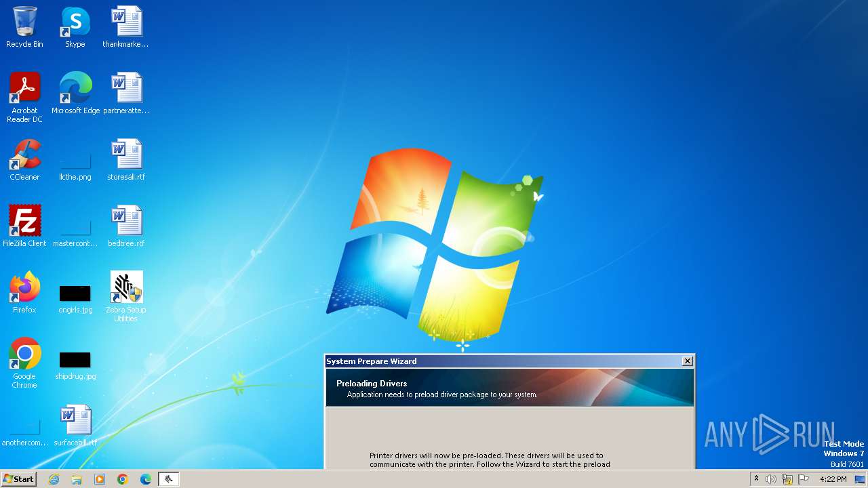868x488 pixels.
Task: Open the Recycle Bin desktop icon
Action: 24,27
